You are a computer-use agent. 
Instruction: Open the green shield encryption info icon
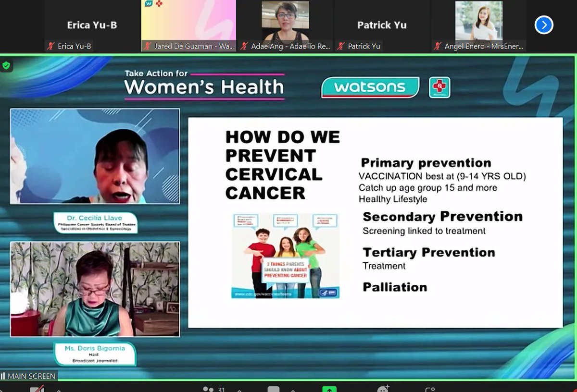pos(6,66)
